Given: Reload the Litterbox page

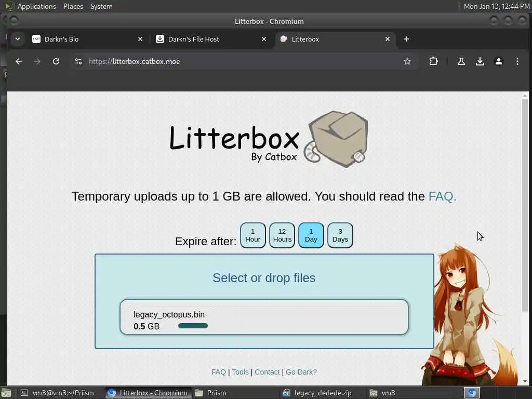Looking at the screenshot, I should pos(56,61).
